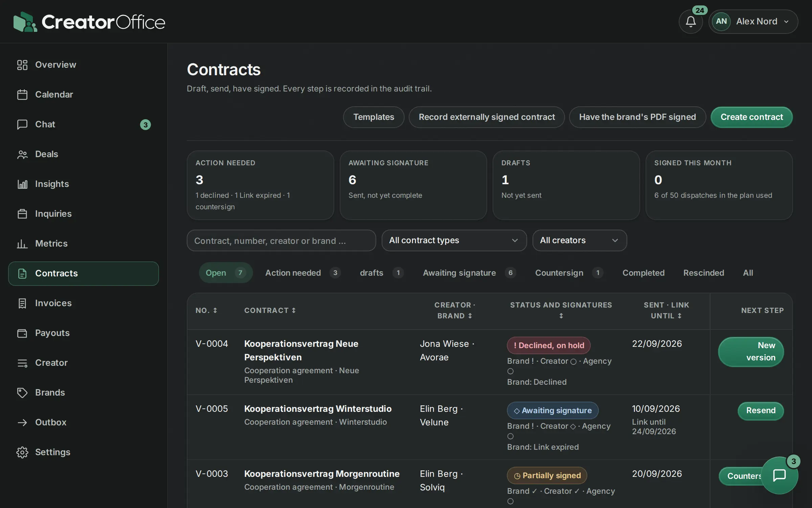Click Resend for V-0005
Viewport: 812px width, 508px height.
[x=761, y=410]
